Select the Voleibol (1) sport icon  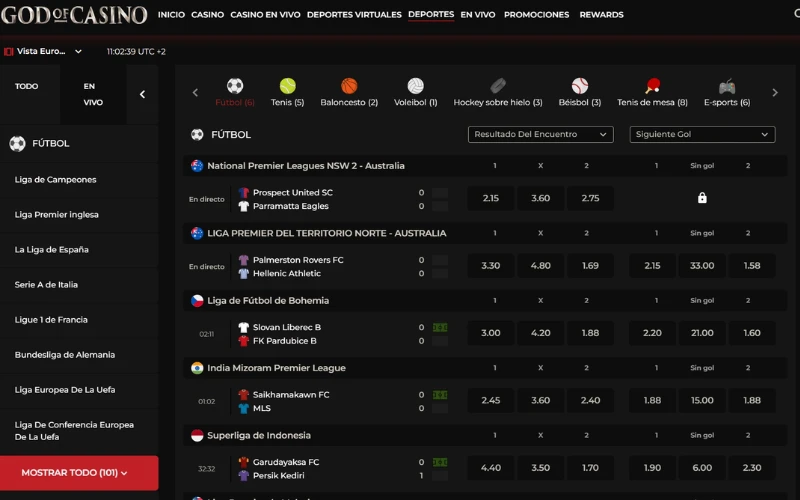[415, 86]
